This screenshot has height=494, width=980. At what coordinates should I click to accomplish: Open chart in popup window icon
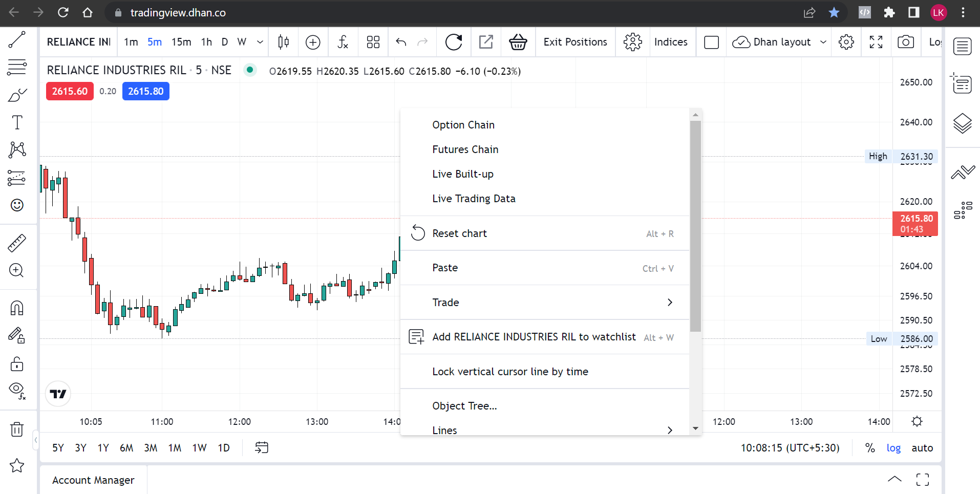(x=486, y=42)
